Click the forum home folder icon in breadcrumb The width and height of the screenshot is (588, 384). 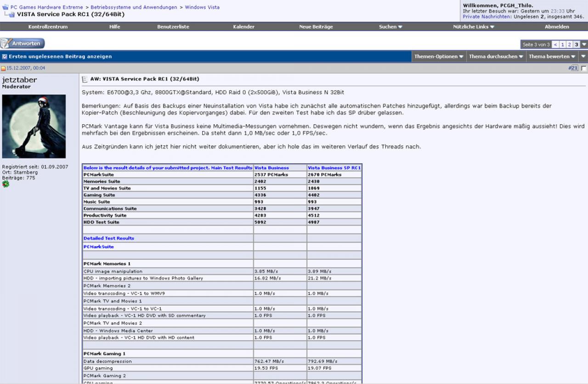point(6,7)
